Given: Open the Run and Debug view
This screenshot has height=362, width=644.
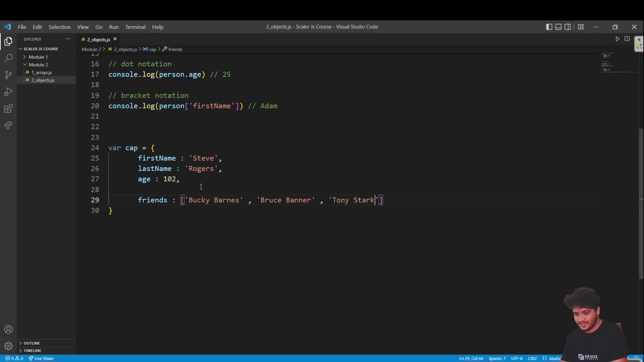Looking at the screenshot, I should click(x=8, y=92).
